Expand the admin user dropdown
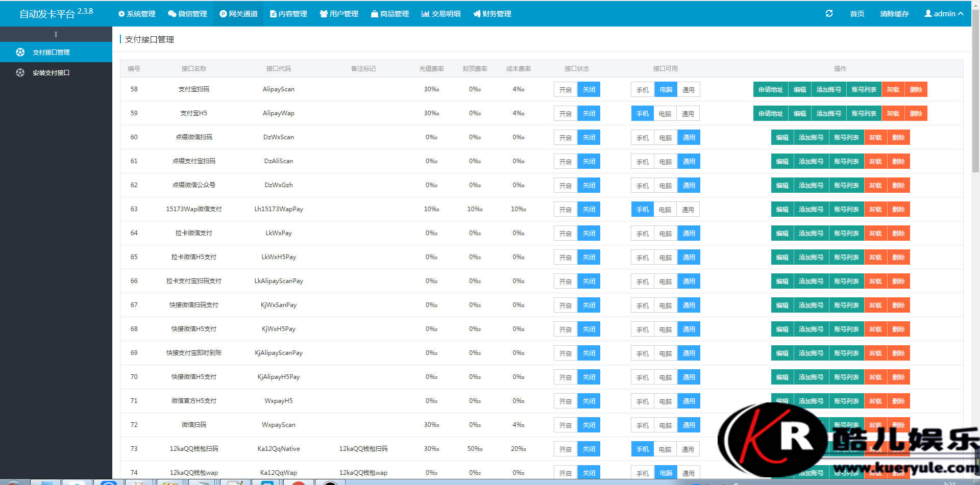Viewport: 980px width, 485px height. (944, 14)
